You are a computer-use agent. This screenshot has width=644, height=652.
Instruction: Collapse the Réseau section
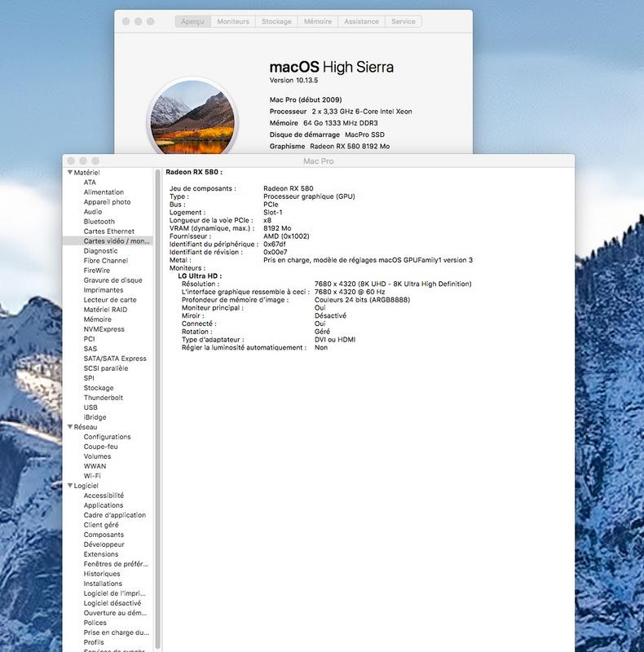[70, 426]
